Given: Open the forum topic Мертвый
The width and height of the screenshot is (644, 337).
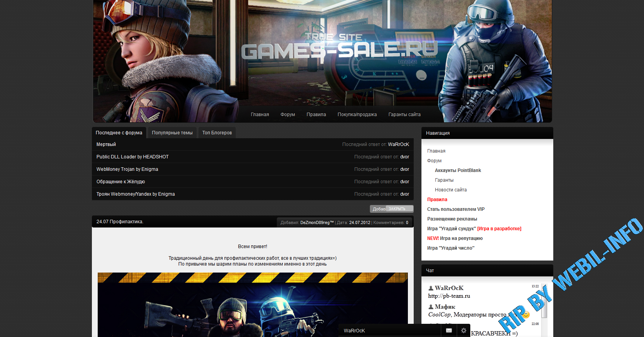Looking at the screenshot, I should [x=106, y=144].
